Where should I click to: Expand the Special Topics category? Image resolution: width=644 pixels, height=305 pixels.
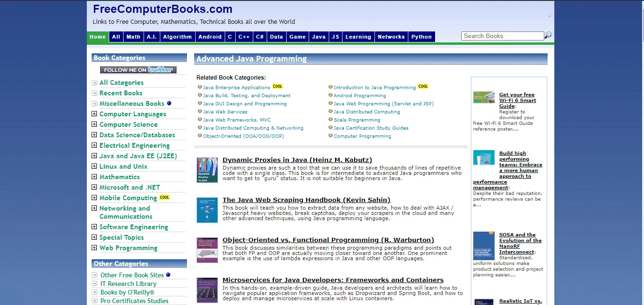pos(94,237)
